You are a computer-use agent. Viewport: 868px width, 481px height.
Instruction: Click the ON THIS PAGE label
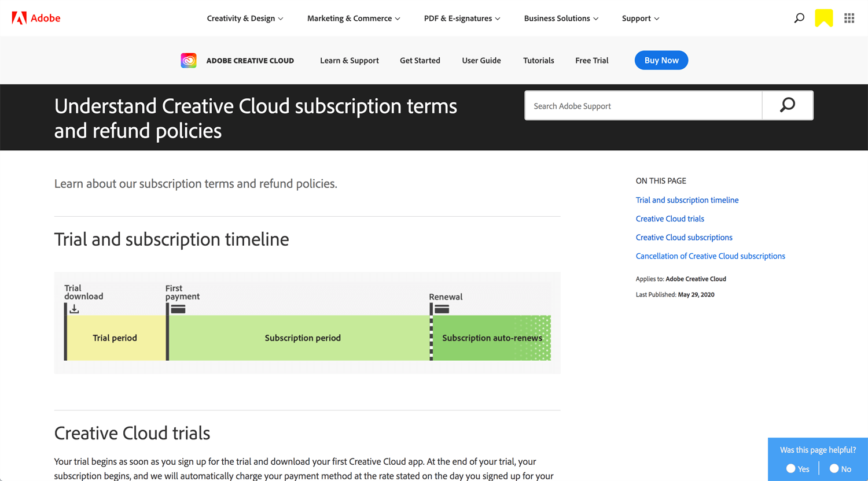[661, 180]
